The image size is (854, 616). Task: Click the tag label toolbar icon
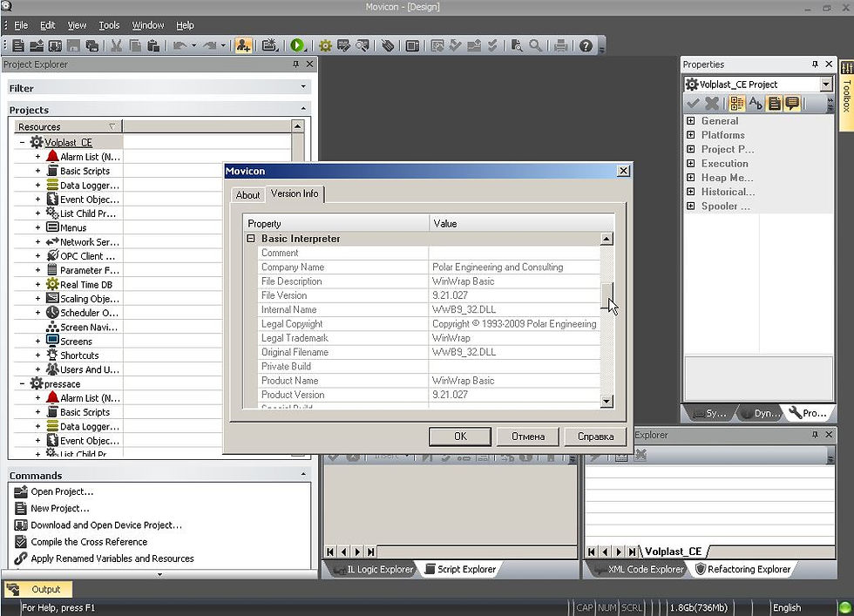[387, 46]
